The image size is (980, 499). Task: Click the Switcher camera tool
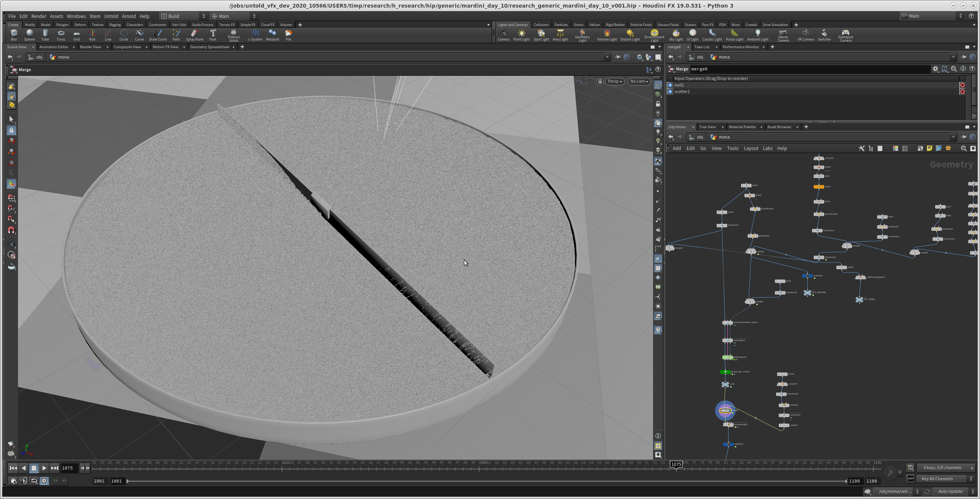824,35
